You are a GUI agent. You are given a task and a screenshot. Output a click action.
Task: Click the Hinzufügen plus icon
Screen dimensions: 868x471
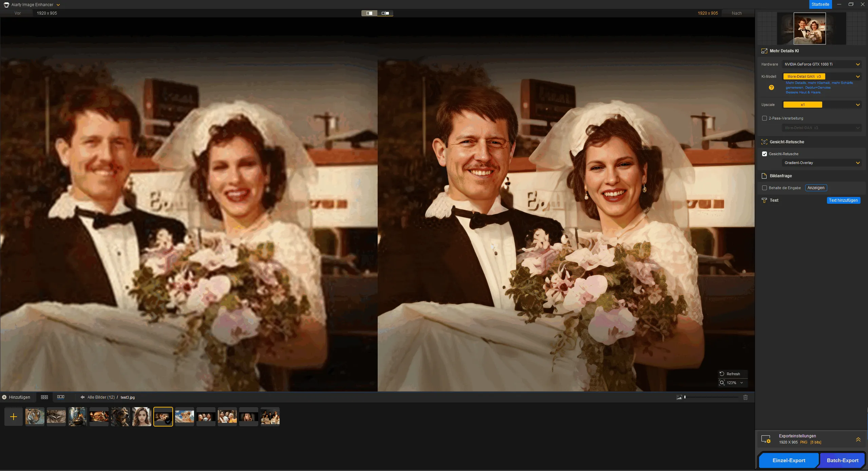(x=4, y=397)
